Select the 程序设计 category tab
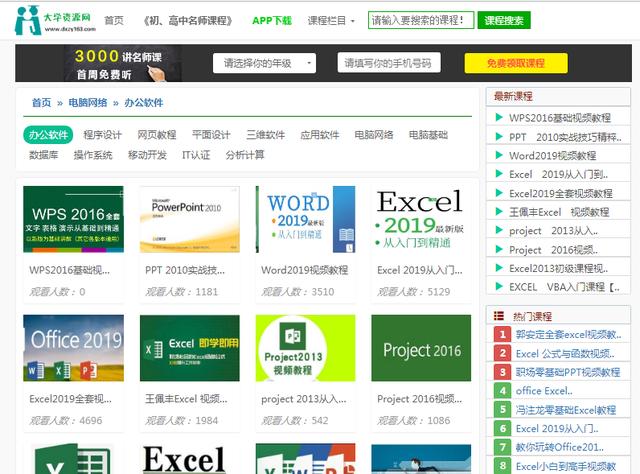640x474 pixels. click(x=102, y=135)
